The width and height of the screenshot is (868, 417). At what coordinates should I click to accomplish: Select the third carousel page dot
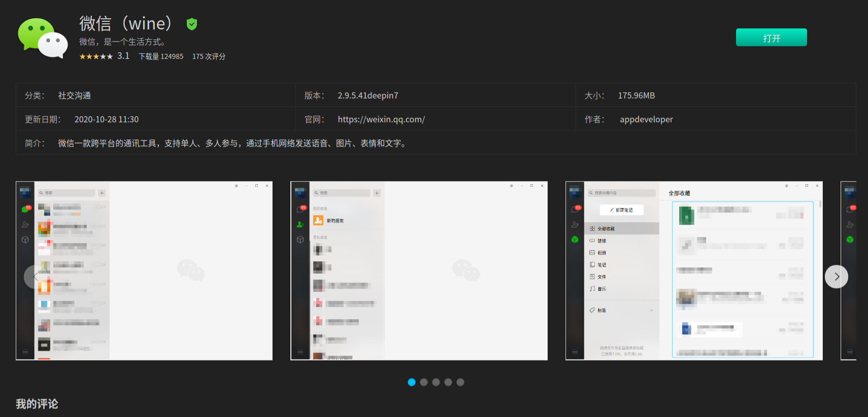436,382
